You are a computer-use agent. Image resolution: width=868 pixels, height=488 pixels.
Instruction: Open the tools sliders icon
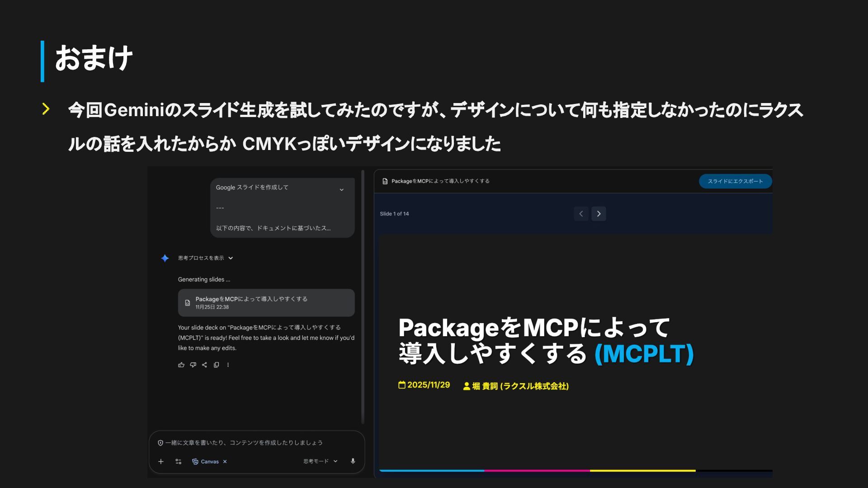178,461
